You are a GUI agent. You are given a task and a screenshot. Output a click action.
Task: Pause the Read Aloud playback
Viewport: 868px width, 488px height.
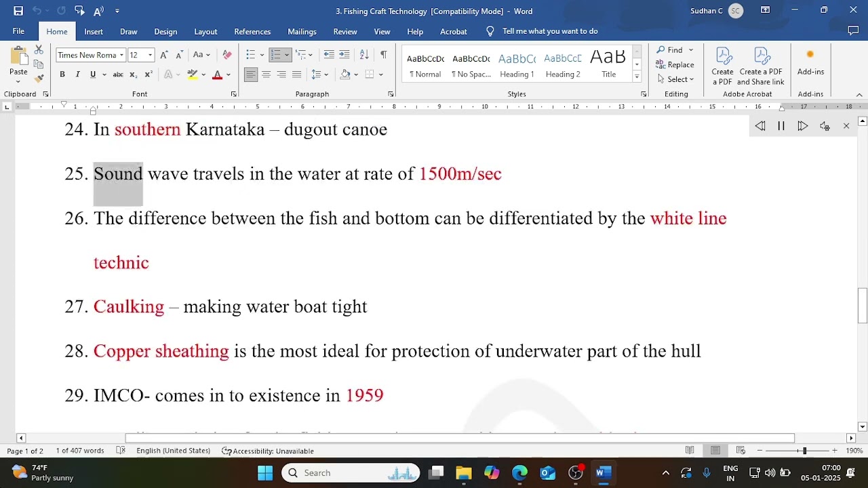point(781,126)
